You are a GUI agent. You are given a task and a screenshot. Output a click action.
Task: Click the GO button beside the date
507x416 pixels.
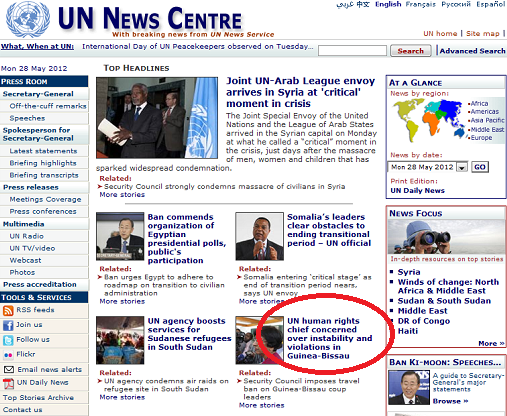pos(480,167)
